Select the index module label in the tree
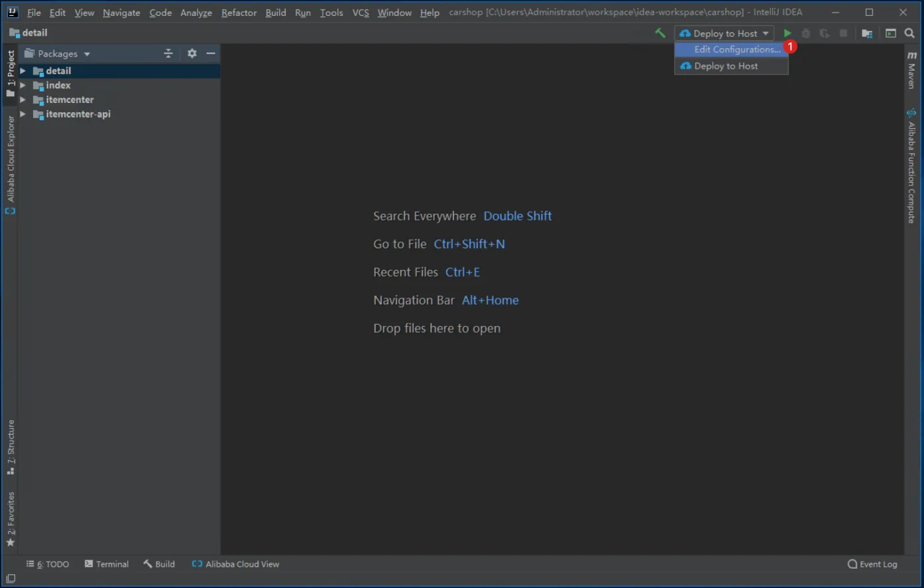 [x=59, y=85]
